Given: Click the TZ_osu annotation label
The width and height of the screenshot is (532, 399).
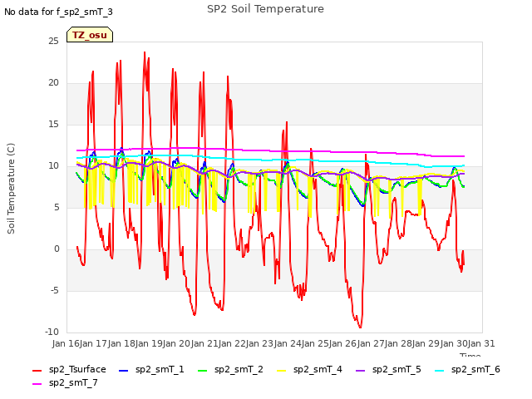Looking at the screenshot, I should pyautogui.click(x=90, y=35).
